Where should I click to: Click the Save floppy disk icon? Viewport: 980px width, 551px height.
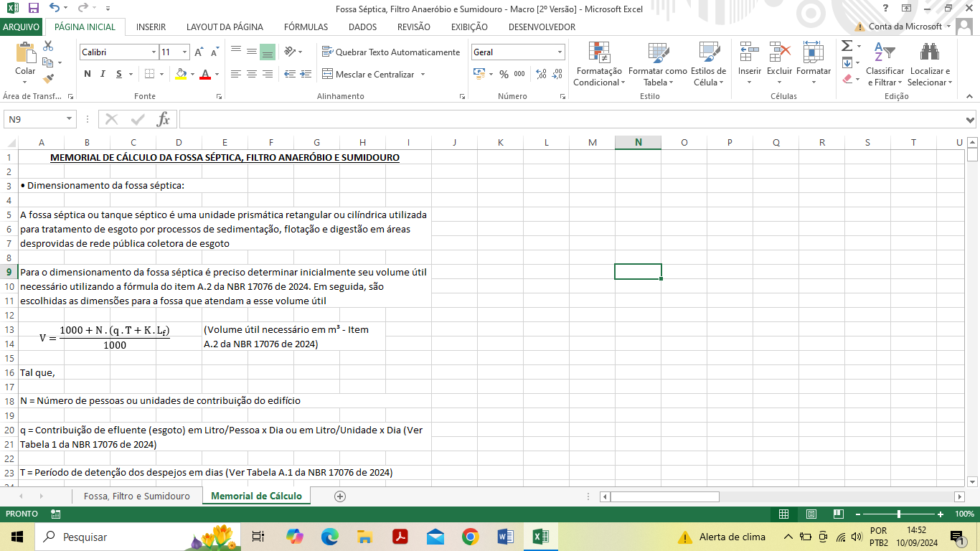tap(33, 8)
